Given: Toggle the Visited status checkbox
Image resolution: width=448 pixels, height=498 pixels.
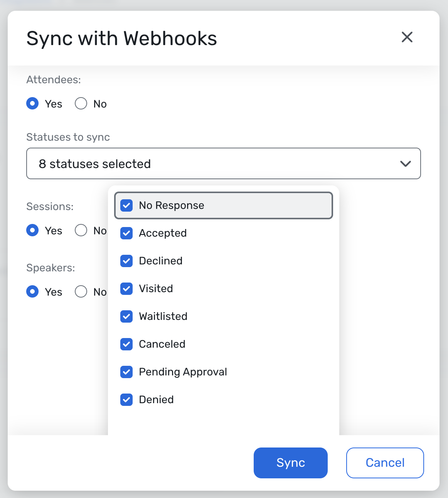Looking at the screenshot, I should tap(126, 289).
